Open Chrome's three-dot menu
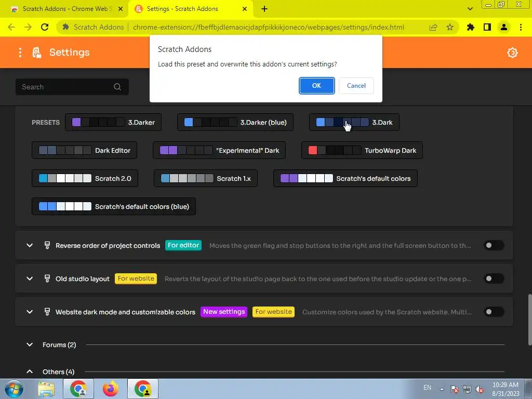This screenshot has width=532, height=399. (521, 27)
